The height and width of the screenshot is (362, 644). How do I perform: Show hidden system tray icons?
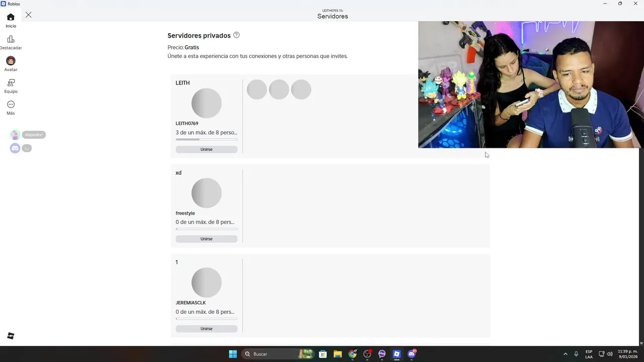565,354
